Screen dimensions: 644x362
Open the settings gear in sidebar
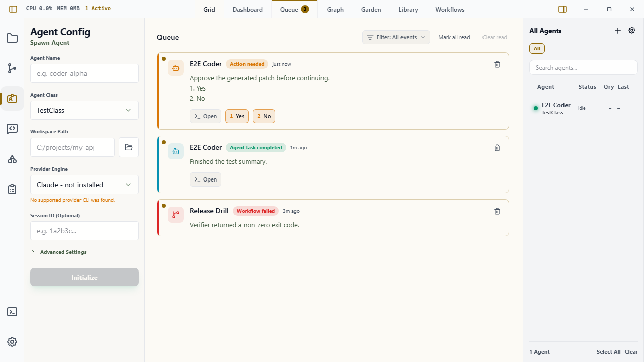coord(12,342)
